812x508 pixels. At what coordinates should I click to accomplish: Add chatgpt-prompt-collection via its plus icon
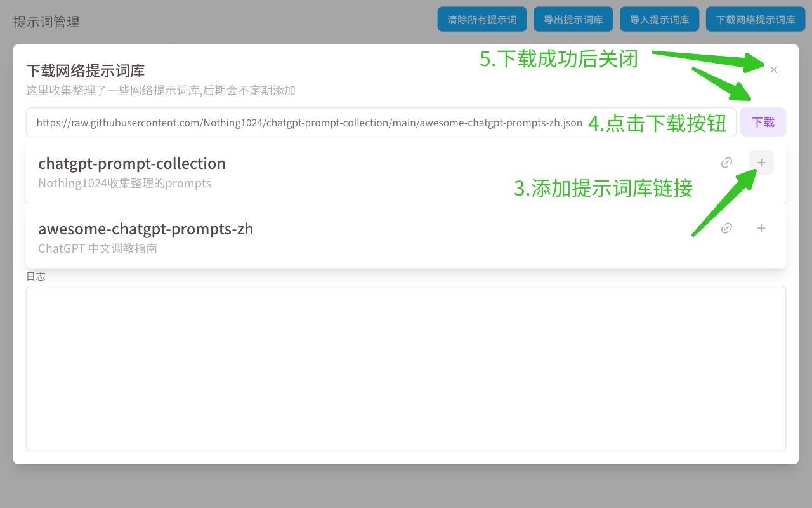tap(761, 163)
